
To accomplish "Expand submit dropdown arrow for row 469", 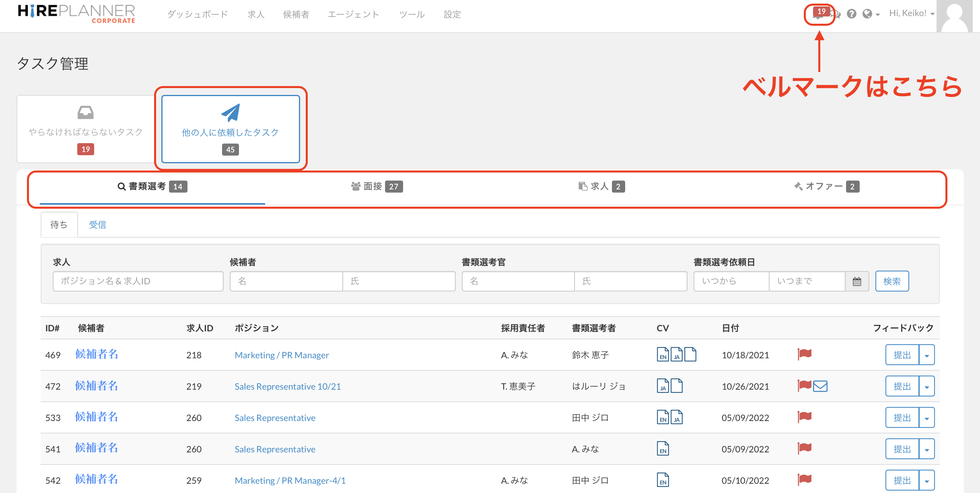I will click(x=926, y=355).
